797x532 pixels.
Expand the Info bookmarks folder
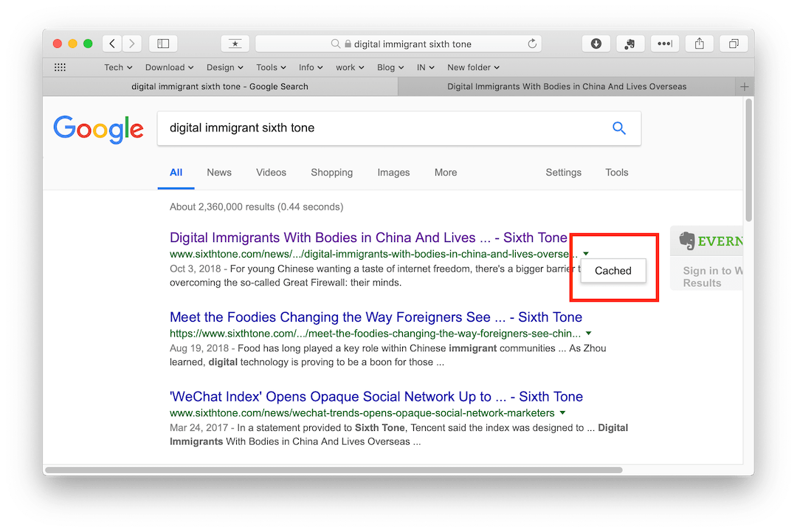(311, 67)
